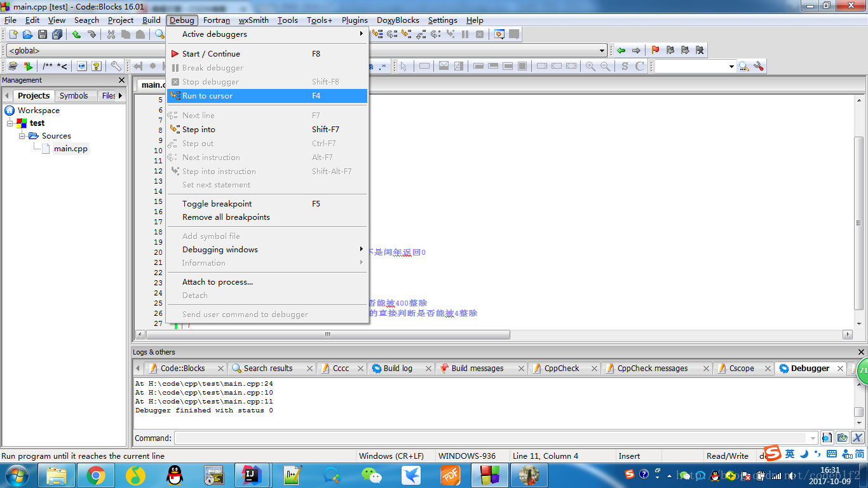Insert a DoxyBlocks /** comment block
Viewport: 868px width, 488px height.
[x=48, y=66]
